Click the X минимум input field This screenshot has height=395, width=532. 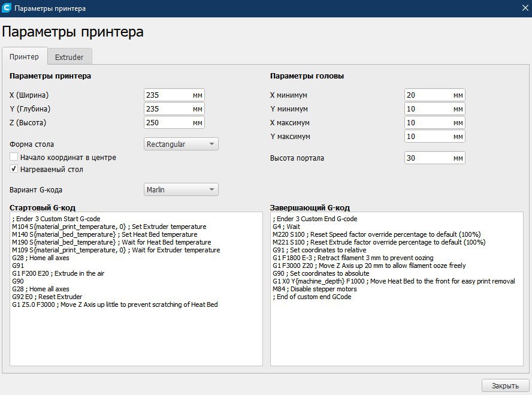434,95
